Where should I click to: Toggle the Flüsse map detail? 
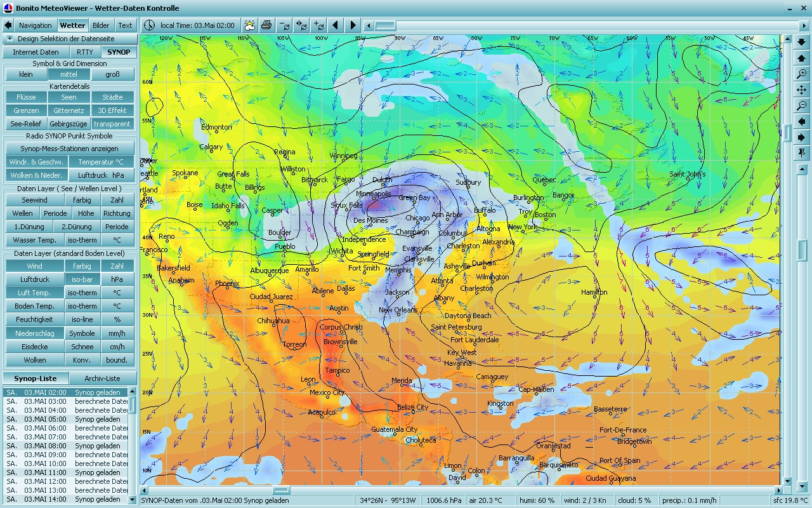click(x=26, y=97)
